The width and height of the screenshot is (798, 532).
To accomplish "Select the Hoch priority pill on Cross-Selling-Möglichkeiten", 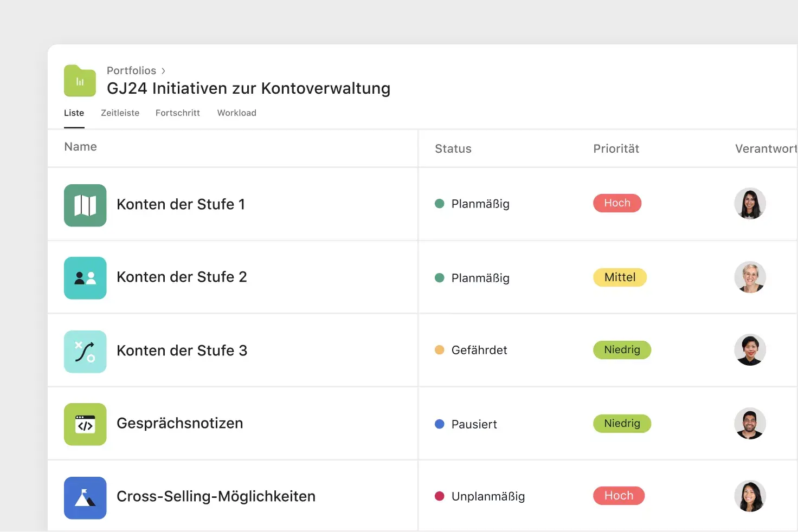I will (x=618, y=495).
